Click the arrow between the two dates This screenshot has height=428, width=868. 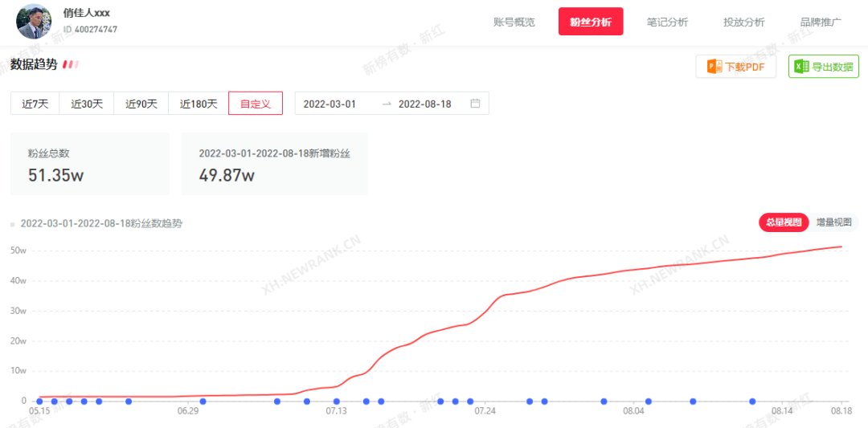coord(387,104)
